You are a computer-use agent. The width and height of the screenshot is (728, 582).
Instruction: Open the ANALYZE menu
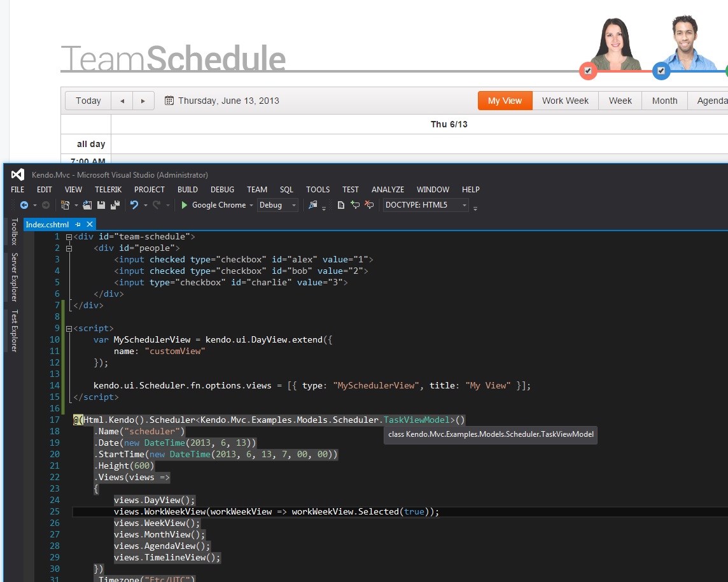388,190
